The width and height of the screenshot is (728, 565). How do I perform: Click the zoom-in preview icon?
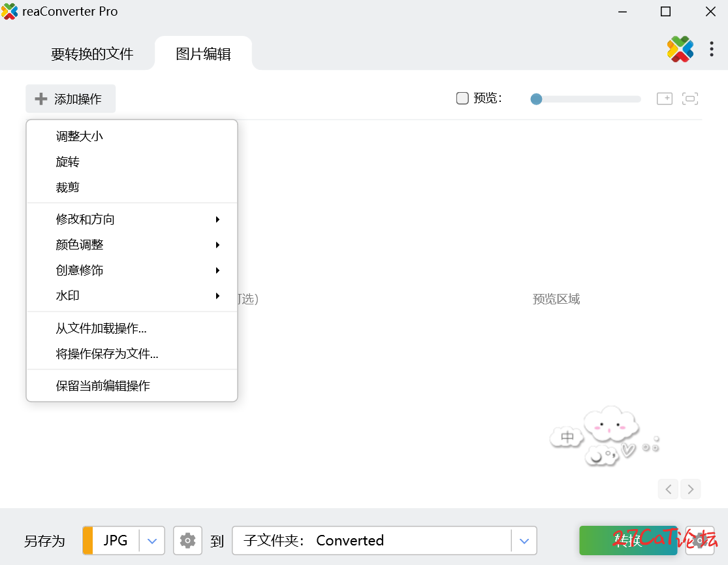[665, 99]
